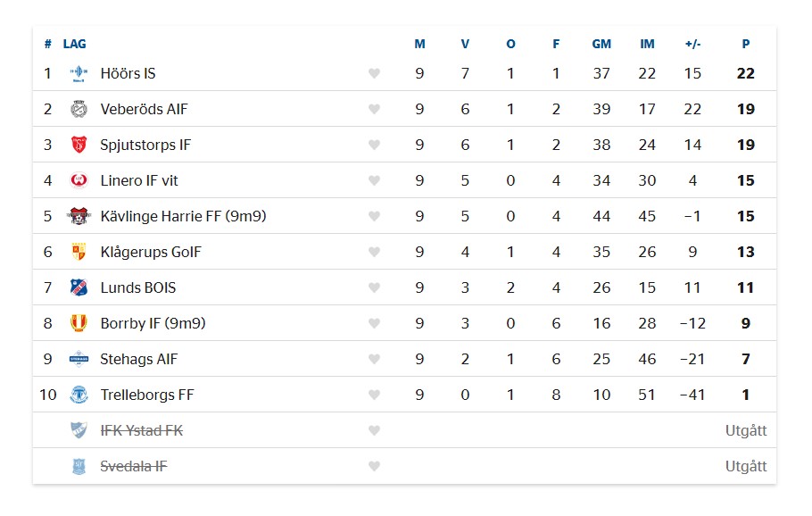Viewport: 812px width, 516px height.
Task: Click the P points column header
Action: coord(746,44)
